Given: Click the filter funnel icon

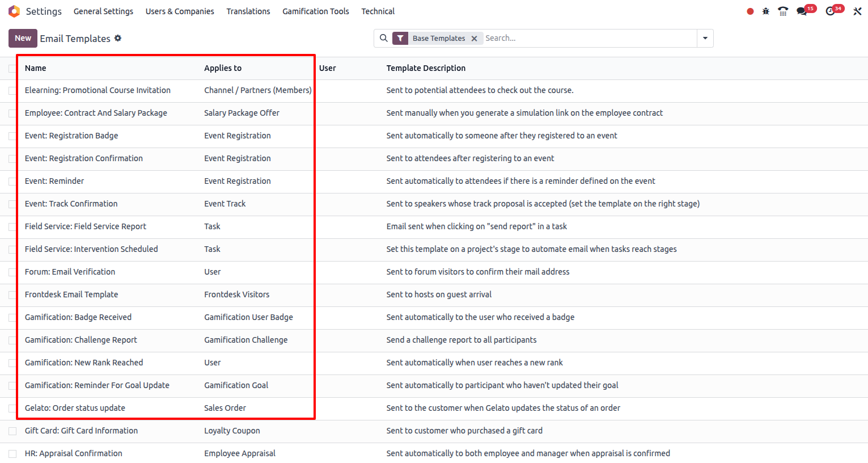Looking at the screenshot, I should pyautogui.click(x=400, y=38).
